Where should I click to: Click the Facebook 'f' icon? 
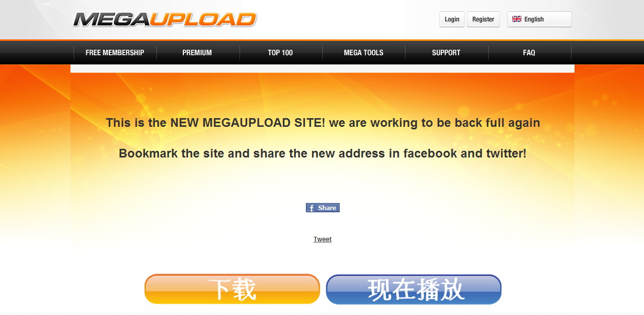click(311, 208)
